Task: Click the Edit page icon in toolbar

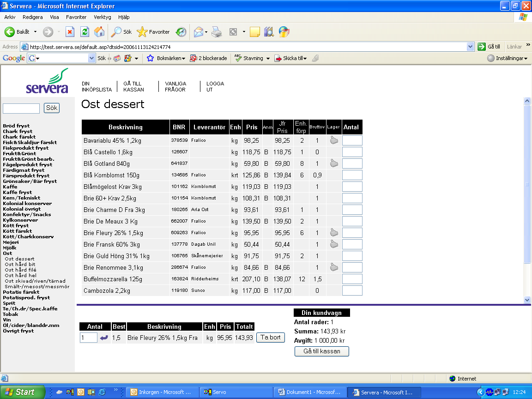Action: [x=233, y=32]
